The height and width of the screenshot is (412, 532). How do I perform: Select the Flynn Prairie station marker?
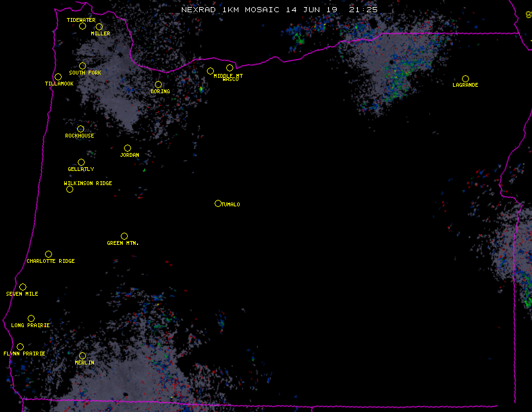point(20,346)
